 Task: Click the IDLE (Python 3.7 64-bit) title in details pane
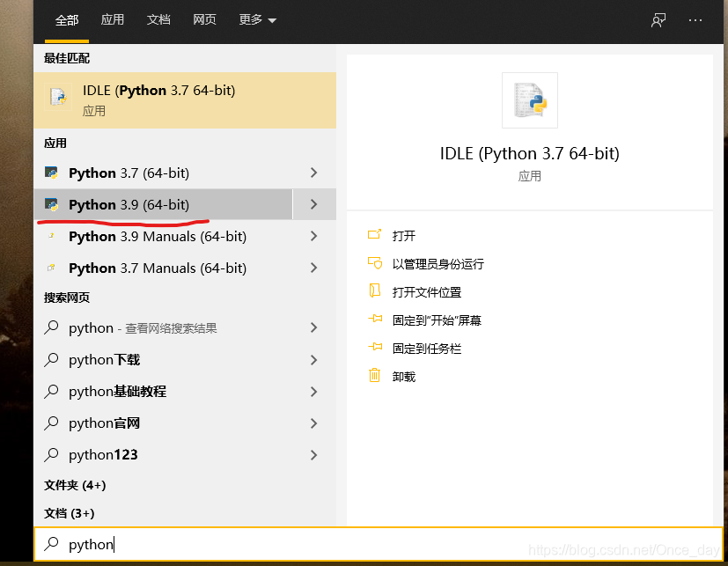(530, 154)
